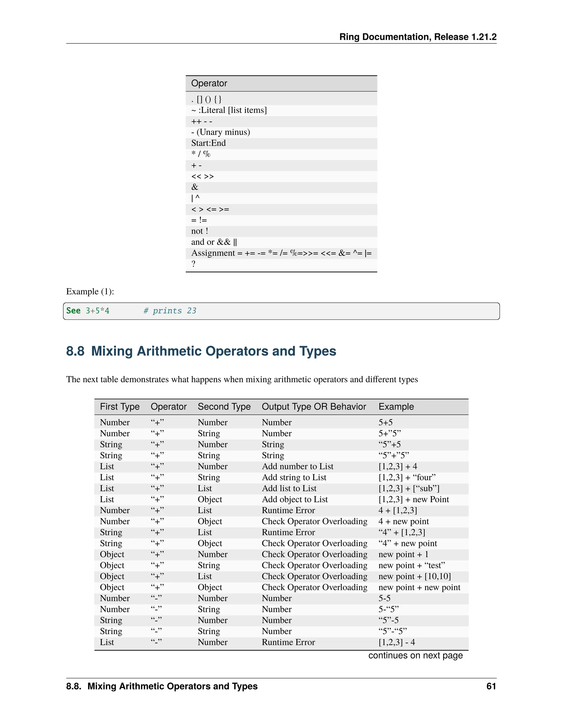This screenshot has height=728, width=563.
Task: Click the '# prints 23' comment
Action: pyautogui.click(x=170, y=311)
